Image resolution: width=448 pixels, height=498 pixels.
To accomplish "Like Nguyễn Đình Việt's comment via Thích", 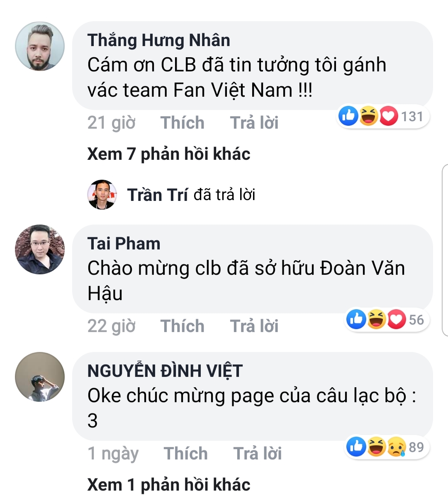I will click(185, 454).
